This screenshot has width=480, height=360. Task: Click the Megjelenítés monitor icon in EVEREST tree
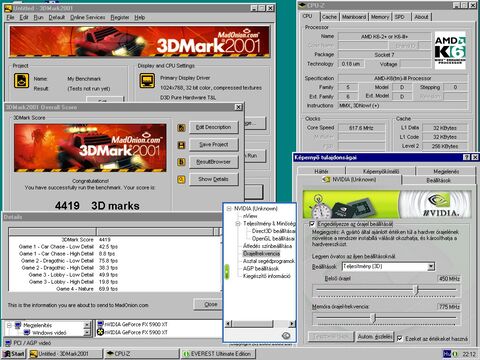coord(18,325)
